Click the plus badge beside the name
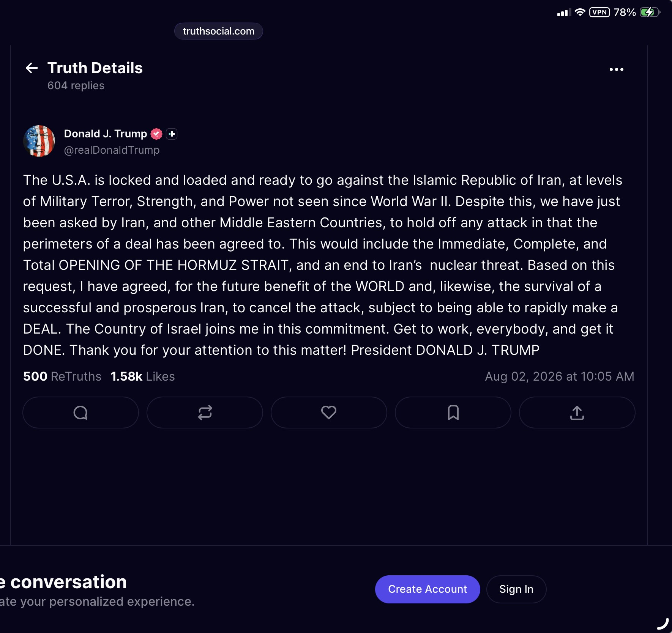 click(x=172, y=134)
